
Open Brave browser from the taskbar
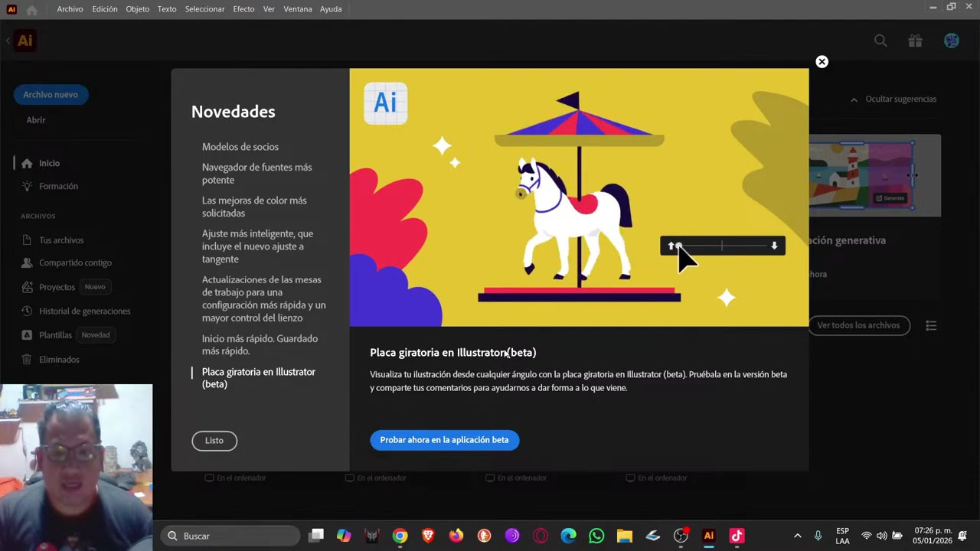(x=428, y=536)
